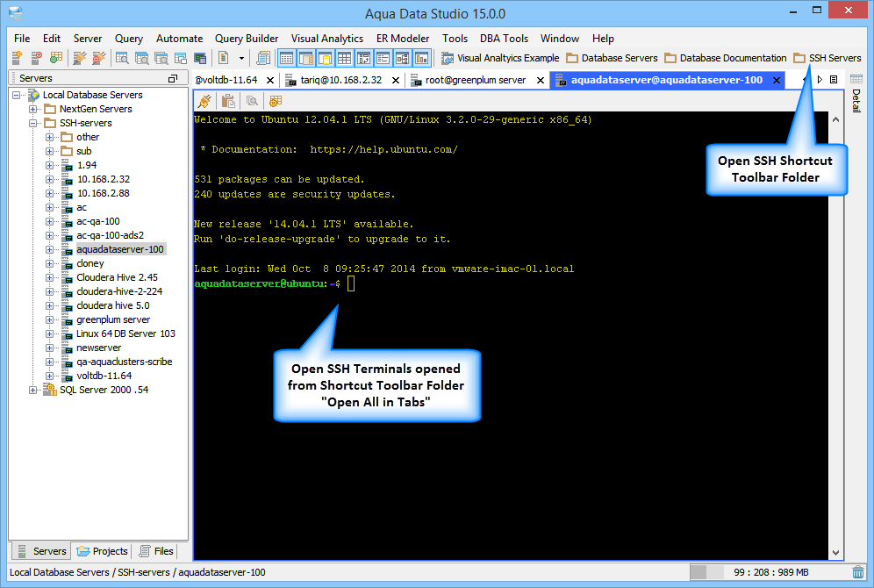Viewport: 874px width, 588px height.
Task: Click the garbage collect trash icon
Action: click(858, 572)
